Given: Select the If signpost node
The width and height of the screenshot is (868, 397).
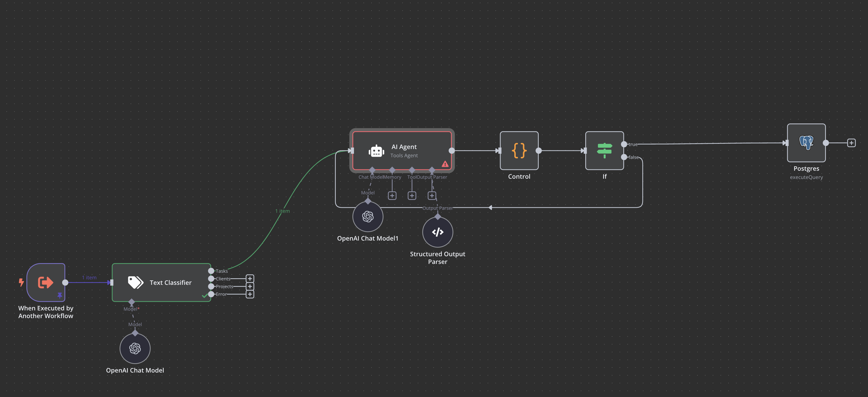Looking at the screenshot, I should (x=605, y=150).
